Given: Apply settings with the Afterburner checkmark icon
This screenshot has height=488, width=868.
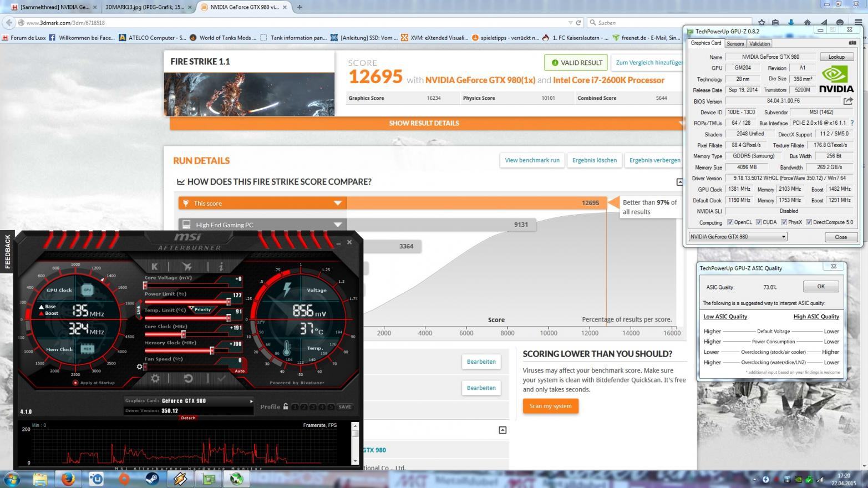Looking at the screenshot, I should click(221, 378).
